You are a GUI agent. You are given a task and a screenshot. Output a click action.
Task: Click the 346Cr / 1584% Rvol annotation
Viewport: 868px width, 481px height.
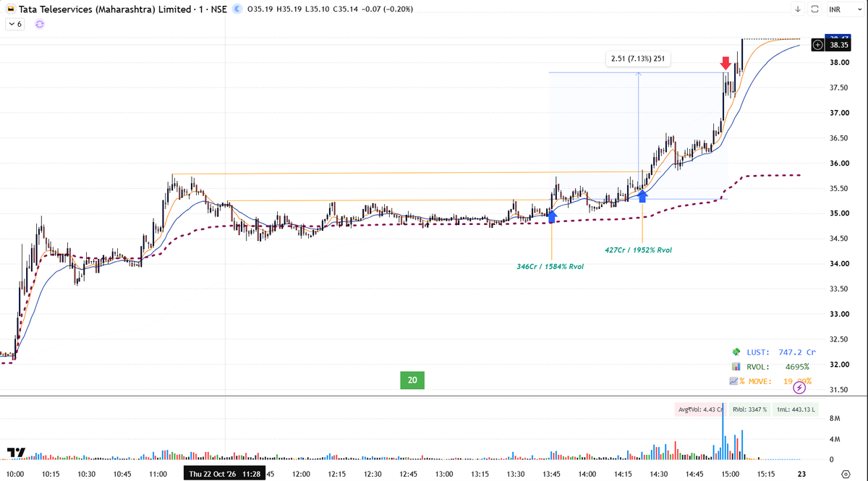[550, 266]
